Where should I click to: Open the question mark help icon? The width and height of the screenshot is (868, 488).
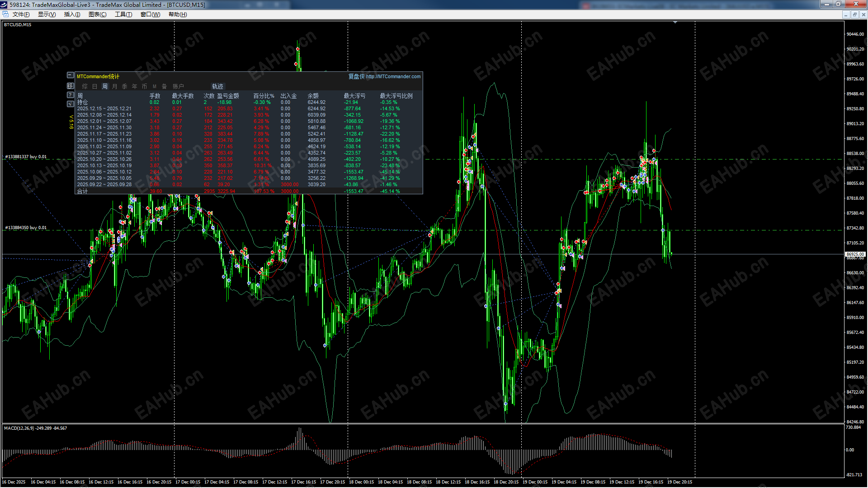coord(70,95)
